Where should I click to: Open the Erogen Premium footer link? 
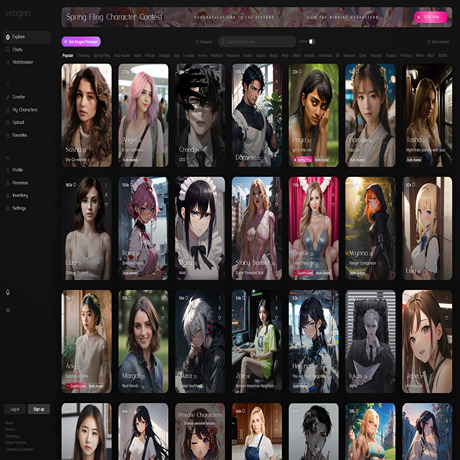[15, 443]
